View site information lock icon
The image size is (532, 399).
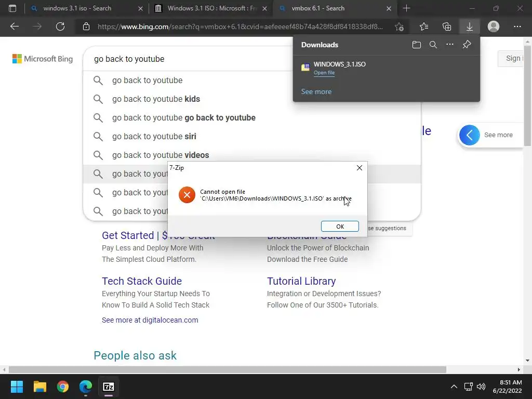(x=86, y=26)
